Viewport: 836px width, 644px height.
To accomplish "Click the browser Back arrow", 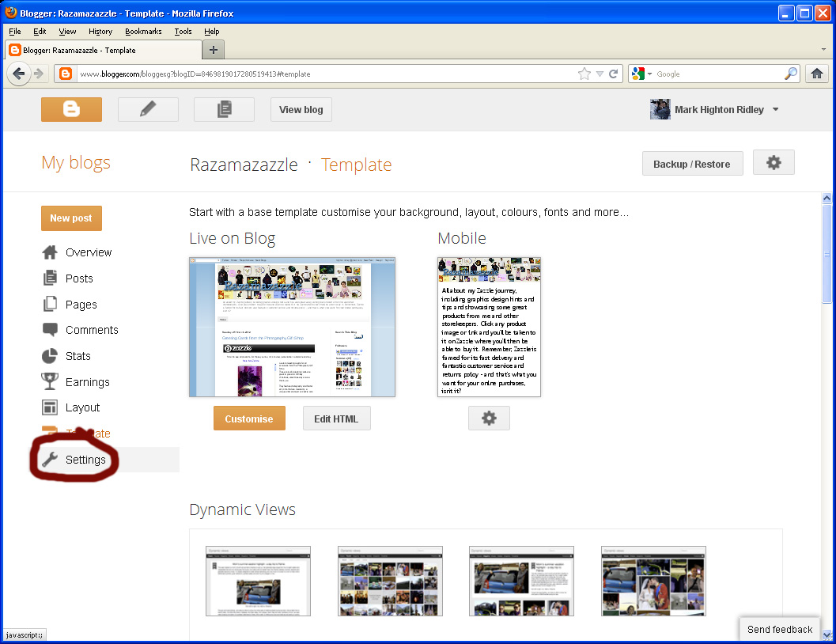I will coord(19,74).
